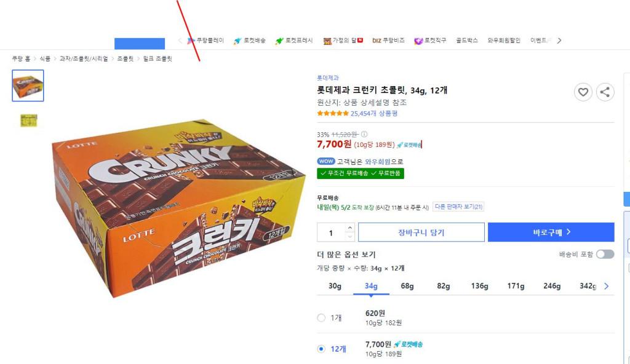Select the 1개 radio option
630x364 pixels.
(321, 318)
